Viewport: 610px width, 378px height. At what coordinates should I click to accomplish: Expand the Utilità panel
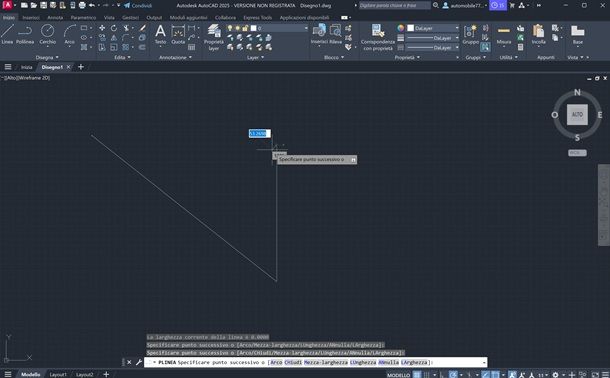[508, 58]
